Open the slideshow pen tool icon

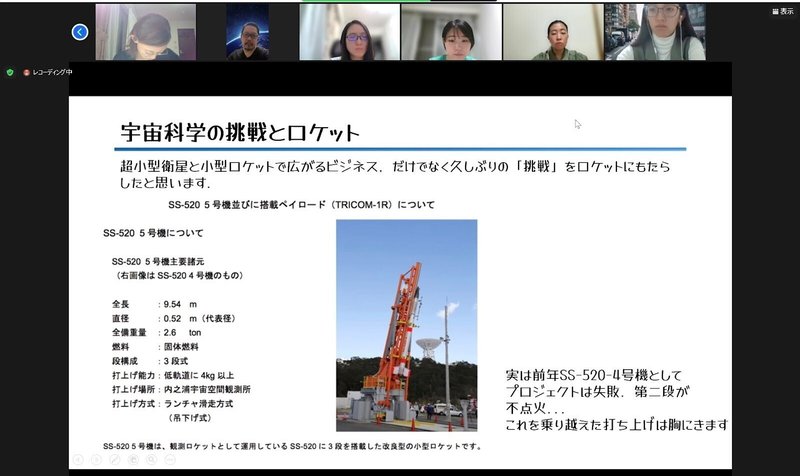coord(115,460)
